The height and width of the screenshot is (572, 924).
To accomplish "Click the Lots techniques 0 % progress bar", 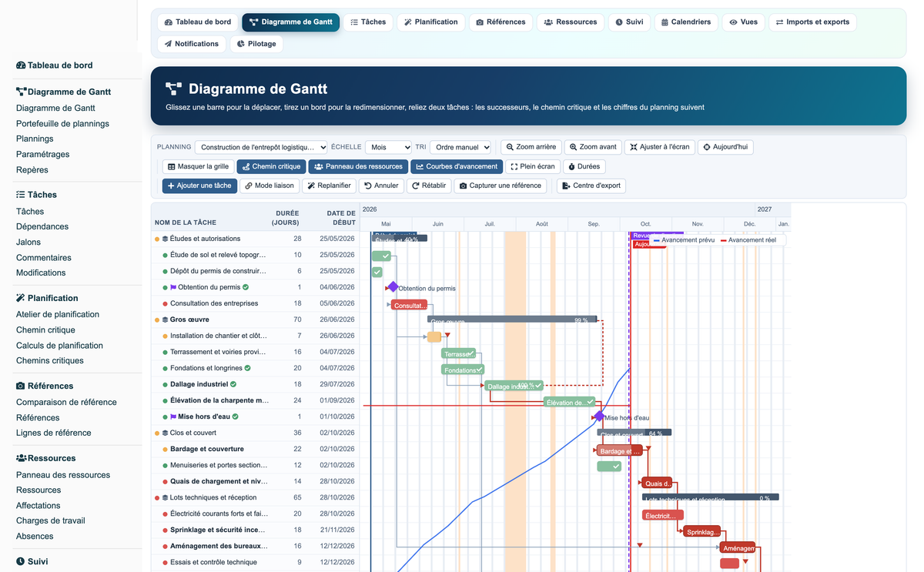I will click(711, 498).
